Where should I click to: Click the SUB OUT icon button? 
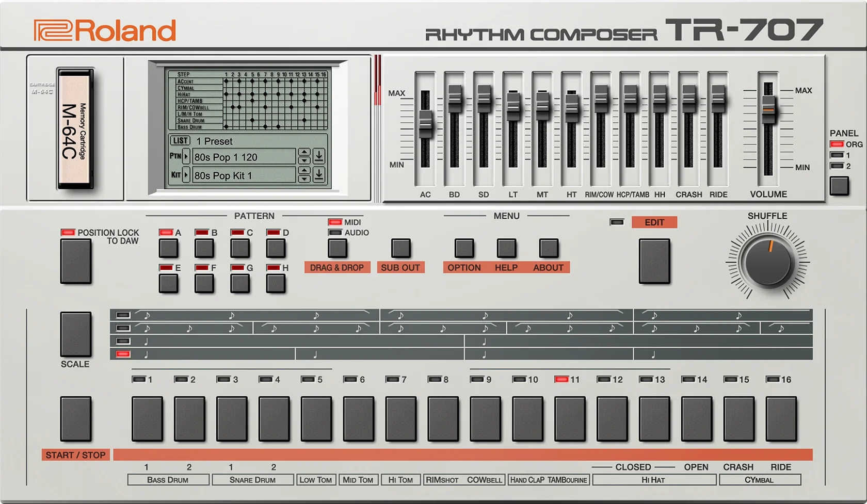[400, 248]
